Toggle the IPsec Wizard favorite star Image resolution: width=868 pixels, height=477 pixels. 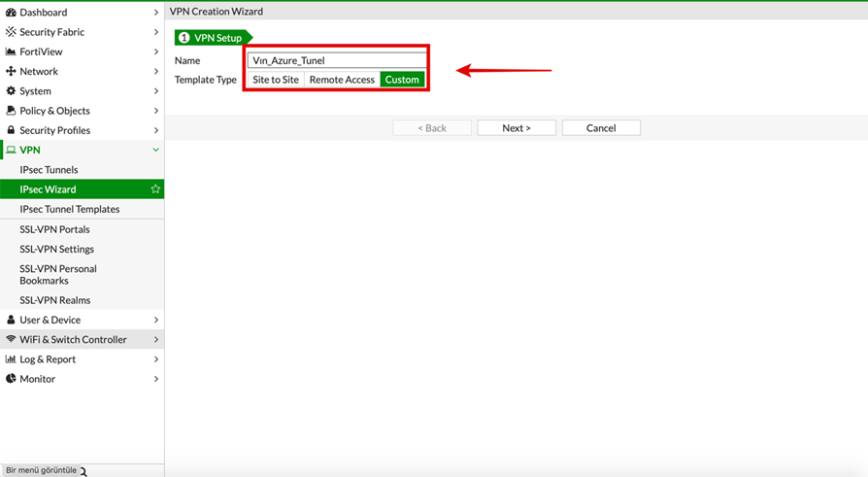[155, 188]
